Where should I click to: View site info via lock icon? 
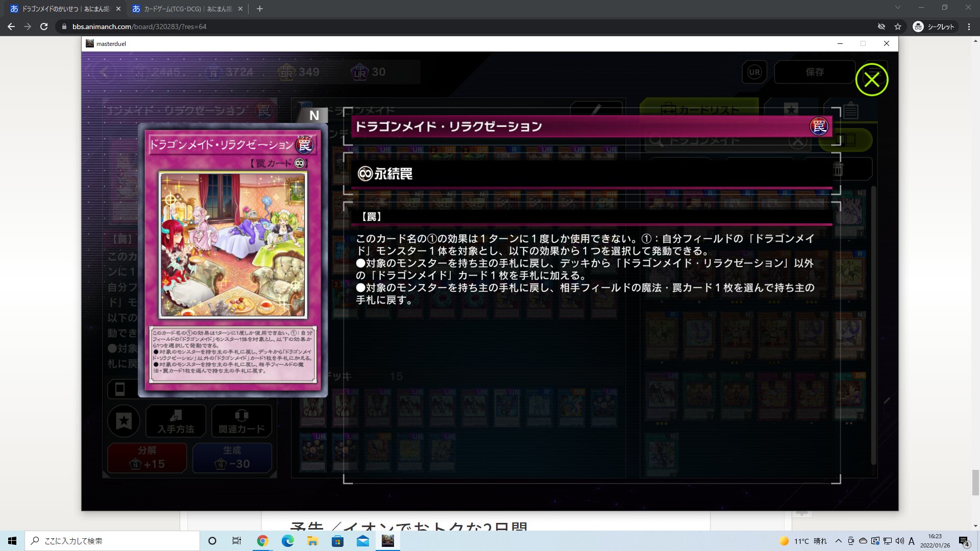tap(64, 27)
